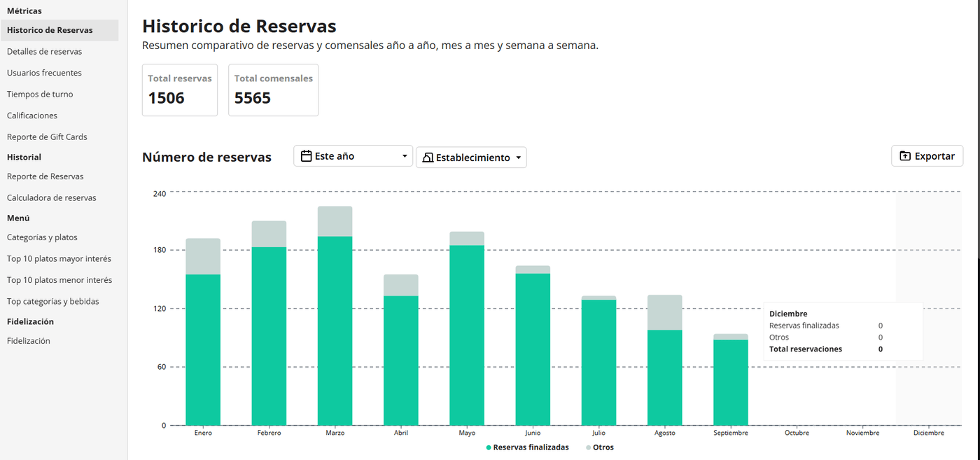Screen dimensions: 980x460
Task: Export the reservations chart with Exportar
Action: 927,156
